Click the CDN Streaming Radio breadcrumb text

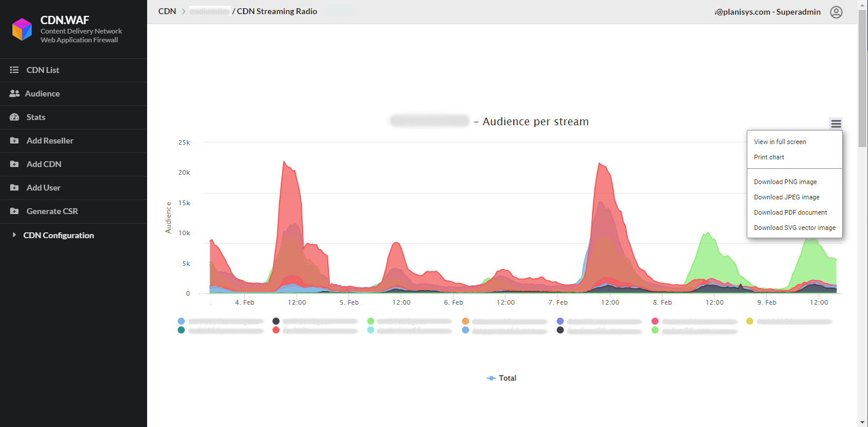coord(277,11)
